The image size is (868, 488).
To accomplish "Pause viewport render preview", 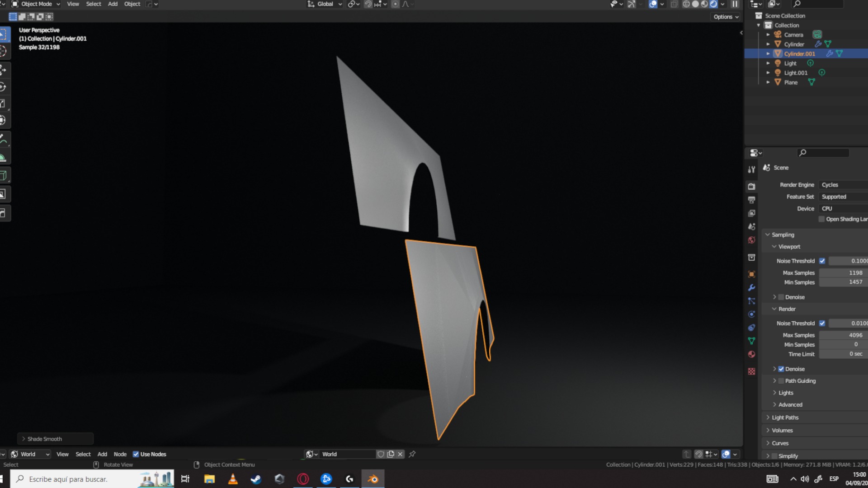I will [735, 4].
